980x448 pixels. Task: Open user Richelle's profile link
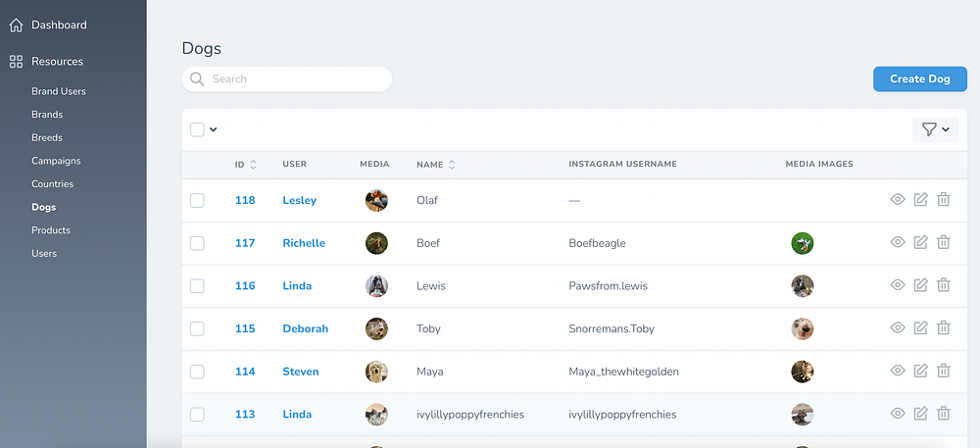point(304,243)
